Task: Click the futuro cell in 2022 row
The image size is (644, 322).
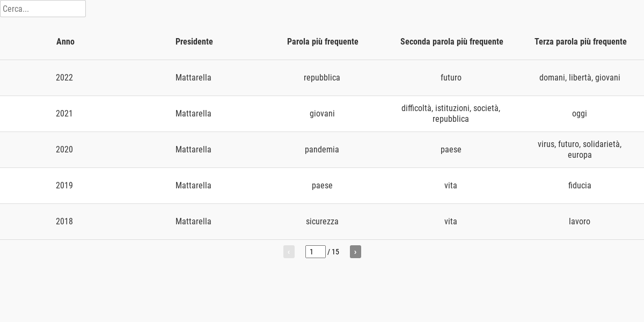Action: coord(451,78)
